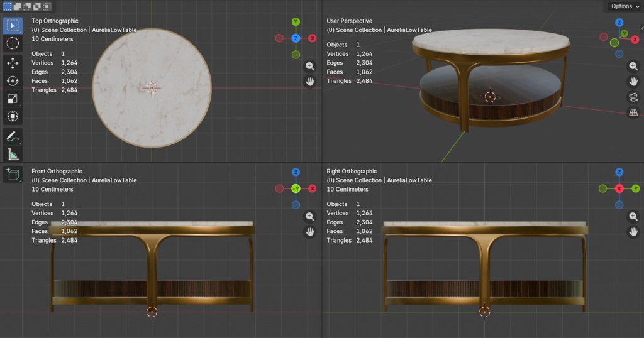The image size is (644, 338).
Task: Click red X center in Right Orthographic gizmo
Action: pos(619,188)
